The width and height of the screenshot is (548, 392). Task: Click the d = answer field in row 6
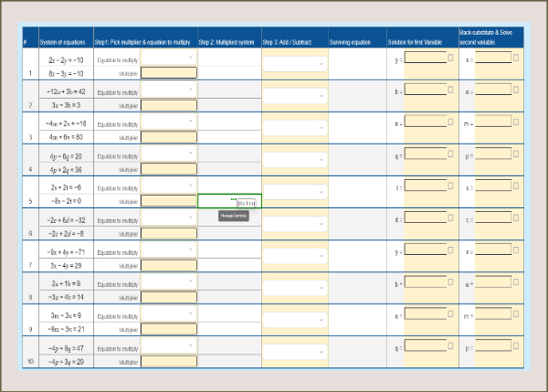point(426,217)
